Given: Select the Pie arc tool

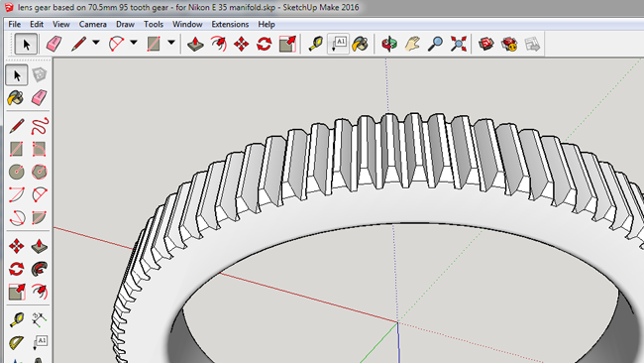Looking at the screenshot, I should tap(40, 218).
